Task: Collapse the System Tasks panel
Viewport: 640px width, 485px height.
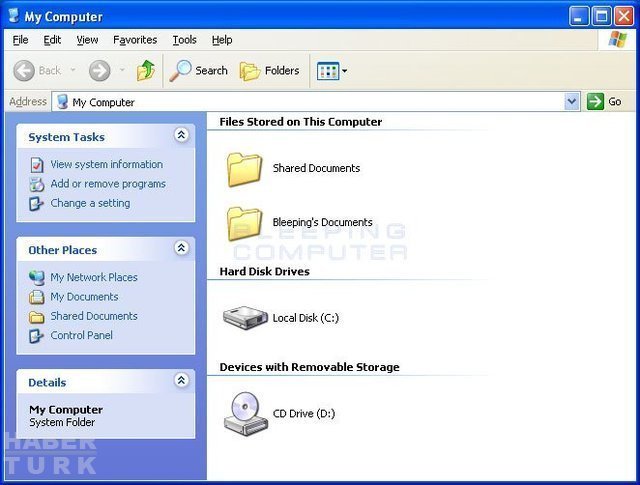Action: point(181,135)
